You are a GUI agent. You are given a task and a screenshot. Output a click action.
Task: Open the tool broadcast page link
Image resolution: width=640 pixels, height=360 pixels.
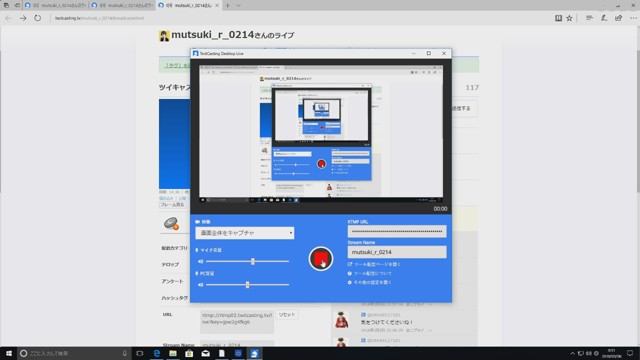[x=374, y=264]
